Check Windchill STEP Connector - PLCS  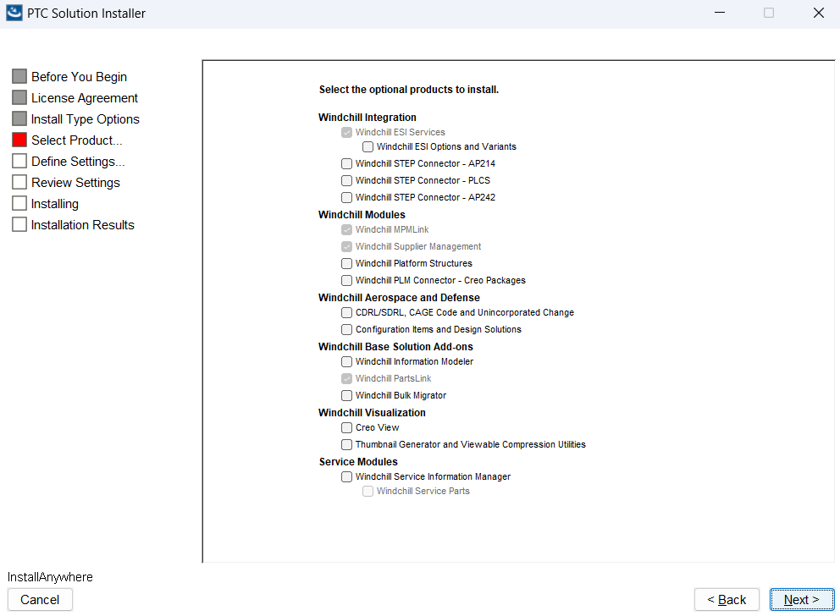click(346, 180)
